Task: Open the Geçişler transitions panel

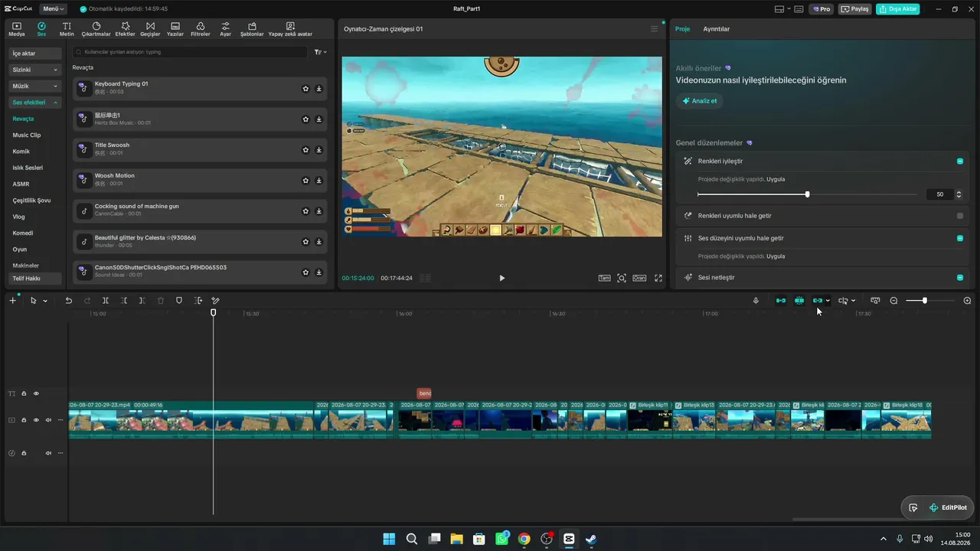Action: 150,29
